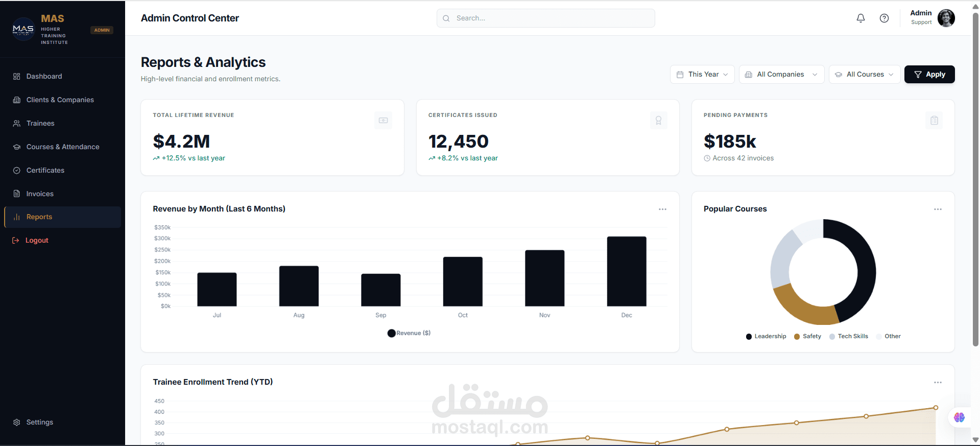Apply the selected filters
Viewport: 980px width, 446px height.
(929, 75)
